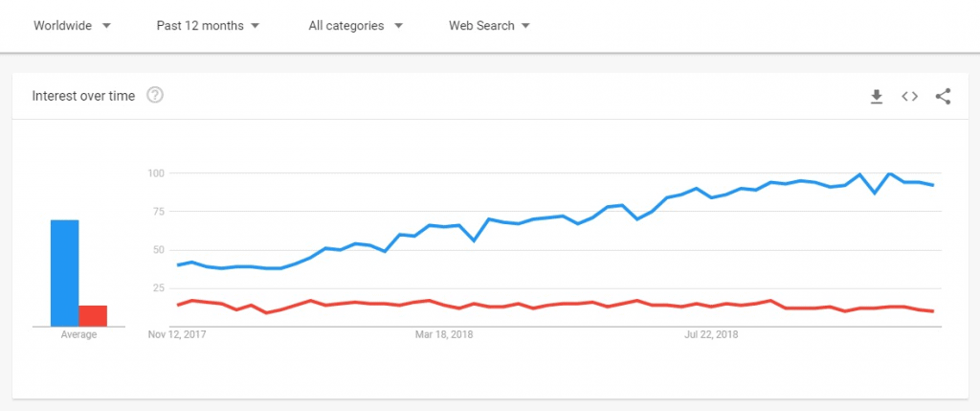Click the Nov 12, 2017 axis label
Image resolution: width=980 pixels, height=411 pixels.
click(x=177, y=334)
